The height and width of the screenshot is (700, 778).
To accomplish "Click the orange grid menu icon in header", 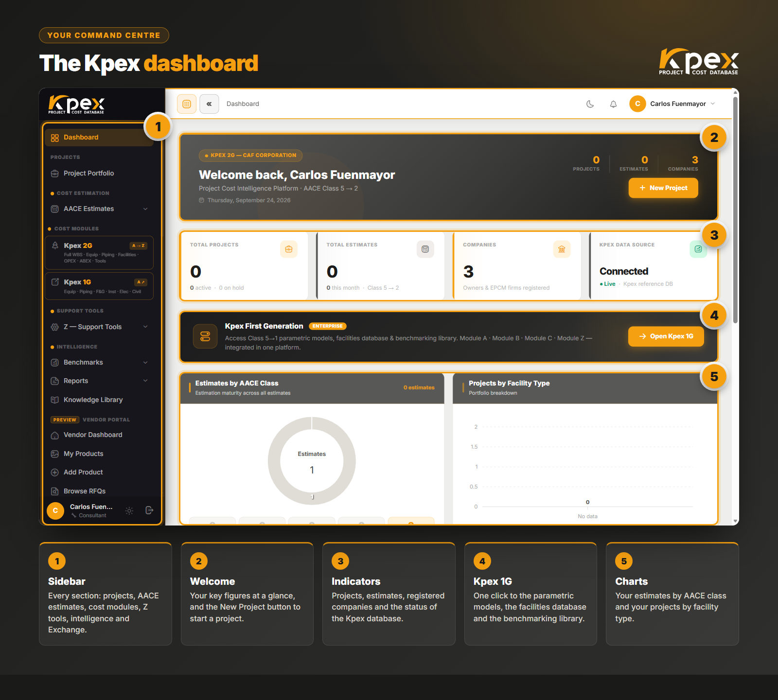I will [x=187, y=104].
